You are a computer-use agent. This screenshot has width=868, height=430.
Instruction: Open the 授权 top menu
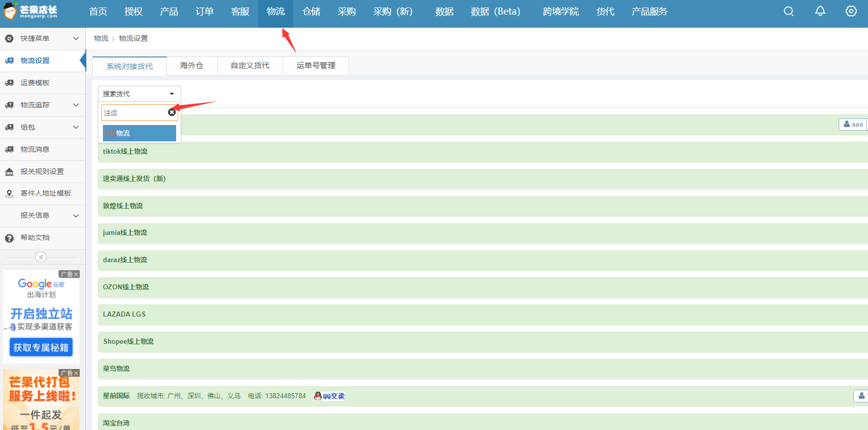(x=134, y=11)
